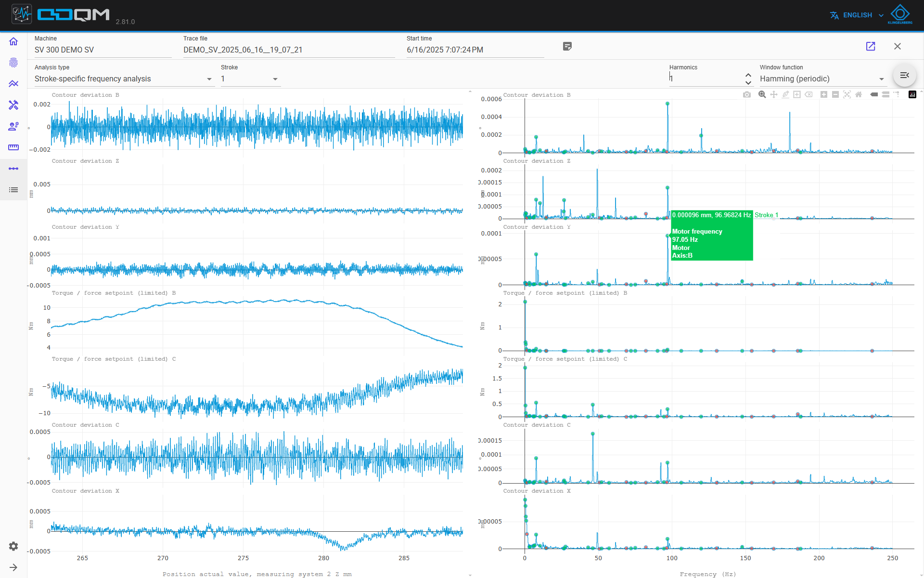Expand the Stroke selection dropdown
This screenshot has height=578, width=924.
coord(250,79)
